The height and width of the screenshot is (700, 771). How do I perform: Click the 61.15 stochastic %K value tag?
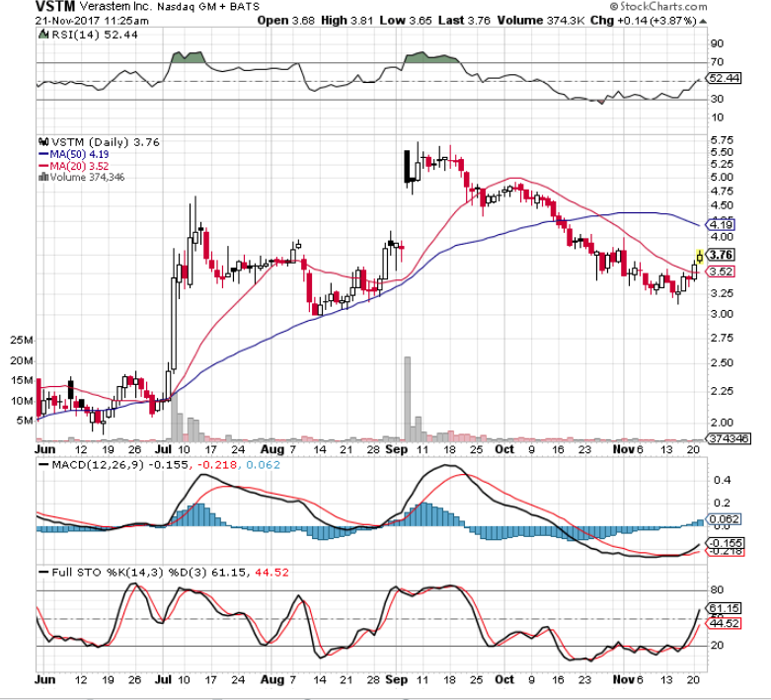(726, 608)
